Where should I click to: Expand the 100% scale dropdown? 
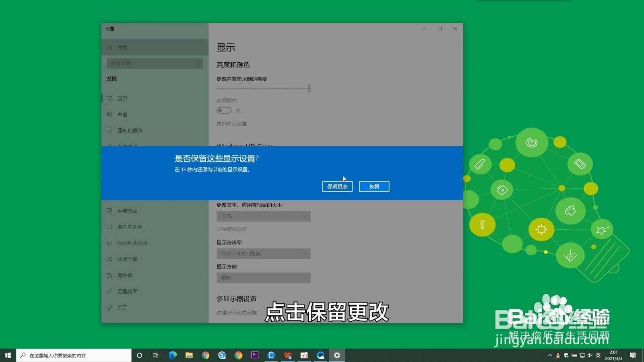[x=263, y=216]
